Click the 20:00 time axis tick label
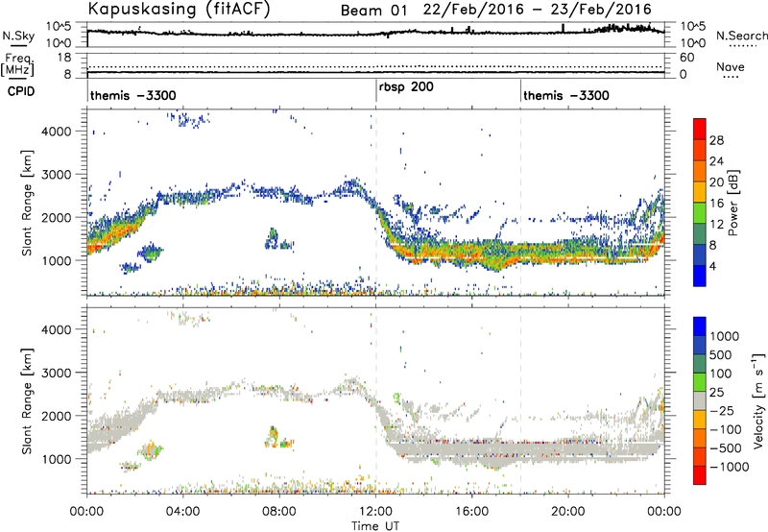768x532 pixels. (568, 512)
